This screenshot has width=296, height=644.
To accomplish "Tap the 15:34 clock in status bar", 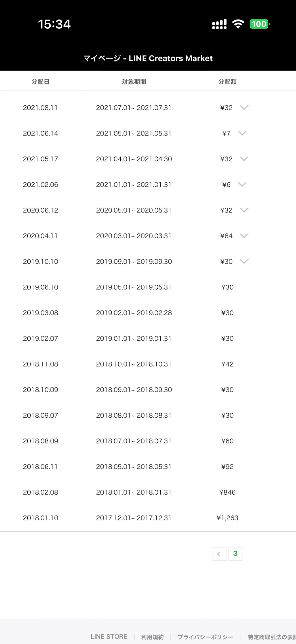I will (x=54, y=24).
